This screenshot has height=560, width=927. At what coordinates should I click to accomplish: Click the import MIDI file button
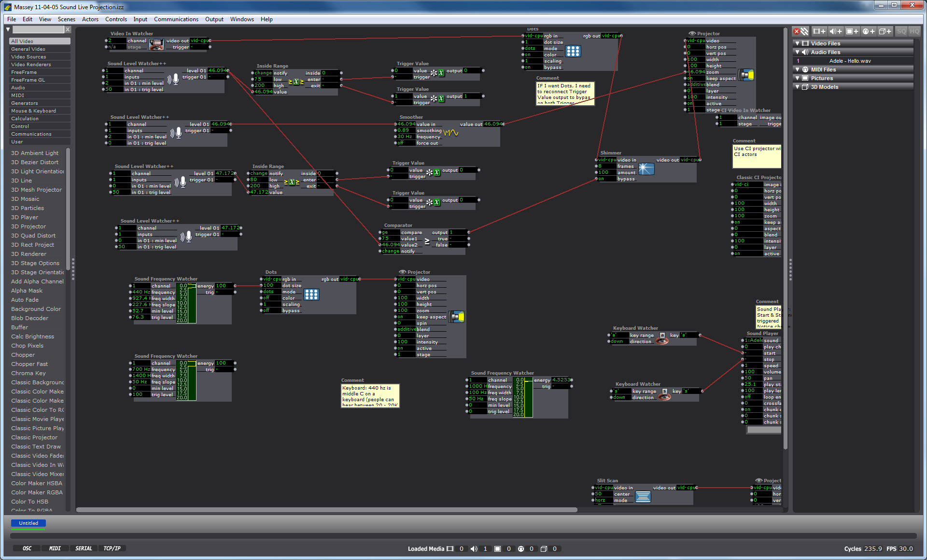pyautogui.click(x=869, y=31)
